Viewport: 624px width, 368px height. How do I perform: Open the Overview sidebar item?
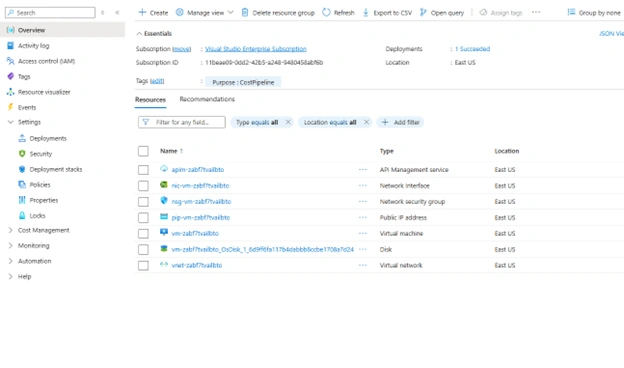click(62, 30)
